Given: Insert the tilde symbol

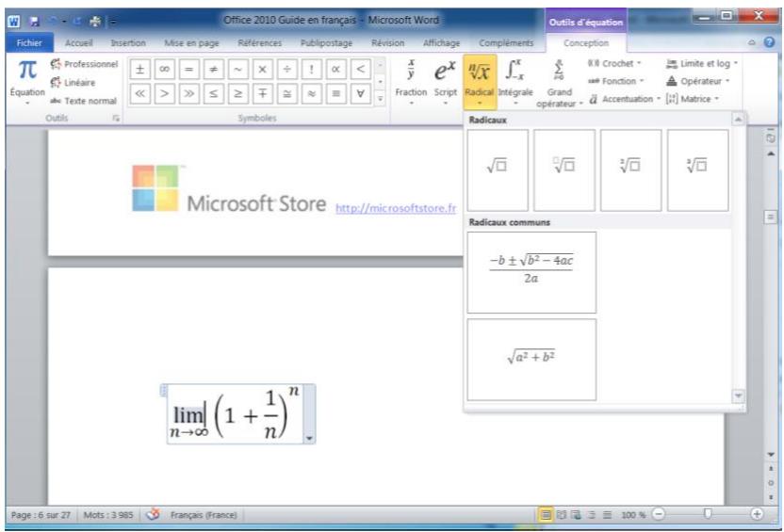Looking at the screenshot, I should point(238,70).
